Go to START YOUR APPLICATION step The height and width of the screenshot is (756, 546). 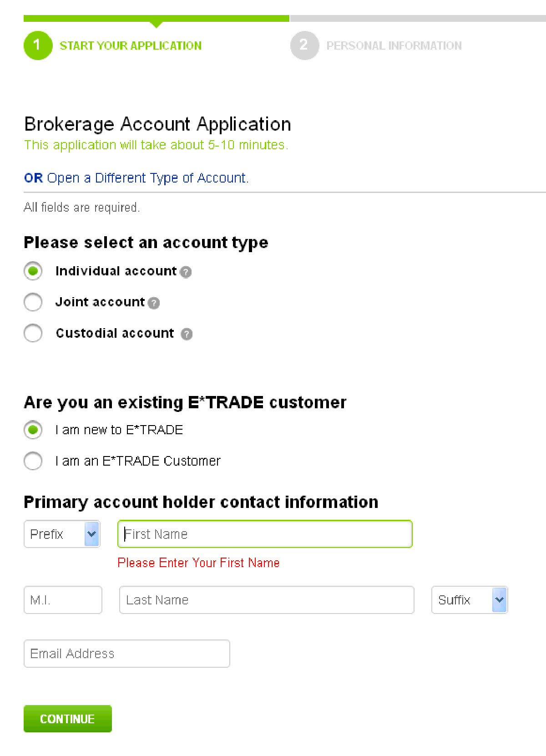click(131, 45)
